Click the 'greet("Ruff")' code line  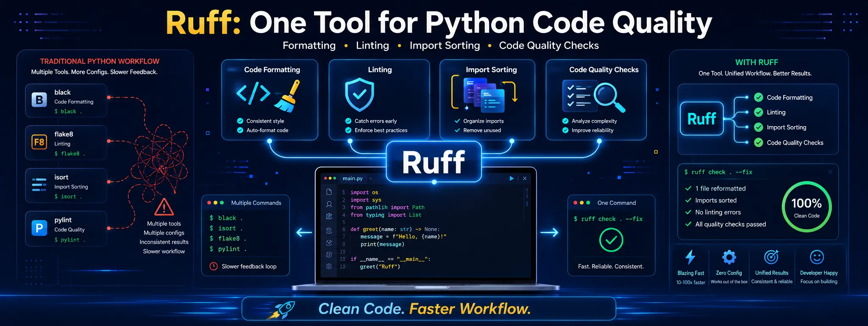coord(380,267)
